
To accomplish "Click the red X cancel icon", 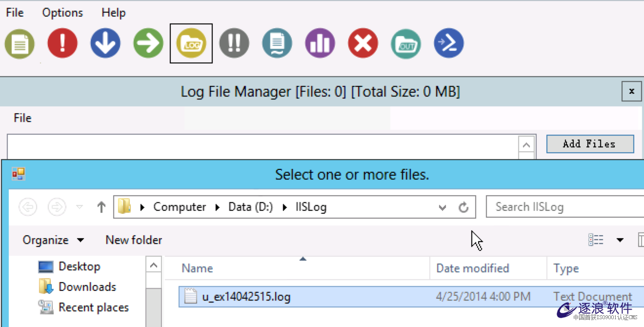I will pyautogui.click(x=362, y=43).
